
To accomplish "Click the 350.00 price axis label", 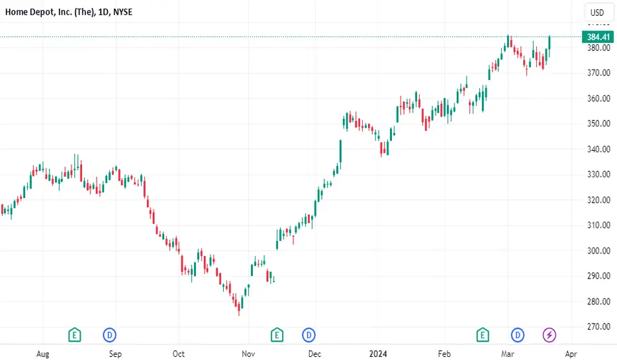I will click(598, 124).
